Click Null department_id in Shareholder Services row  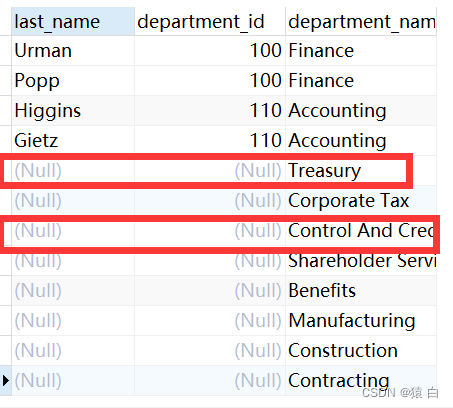click(210, 261)
